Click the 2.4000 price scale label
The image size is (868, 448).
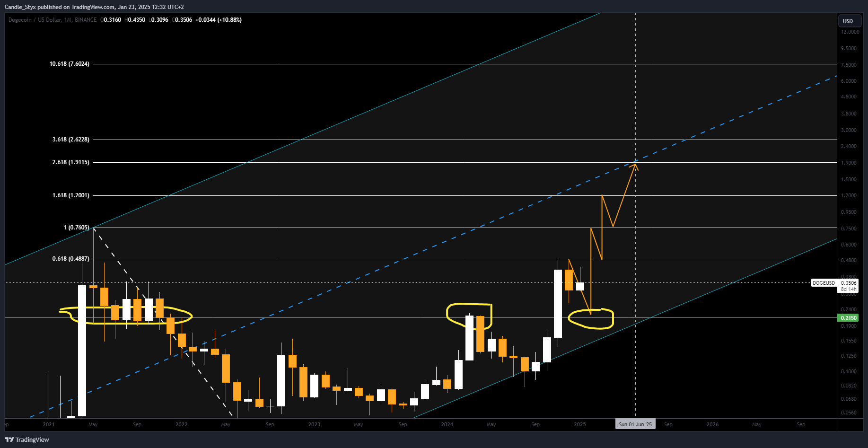[849, 146]
